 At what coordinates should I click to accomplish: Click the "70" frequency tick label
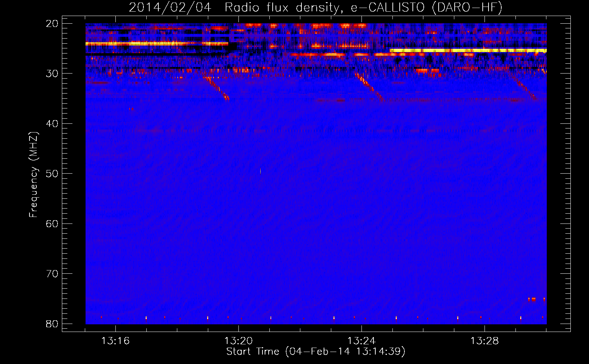(x=52, y=274)
